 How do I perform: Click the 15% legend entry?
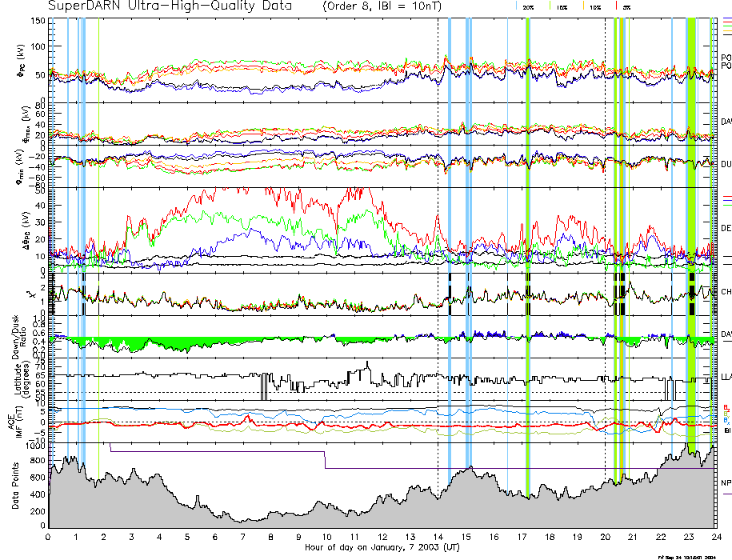coord(562,6)
